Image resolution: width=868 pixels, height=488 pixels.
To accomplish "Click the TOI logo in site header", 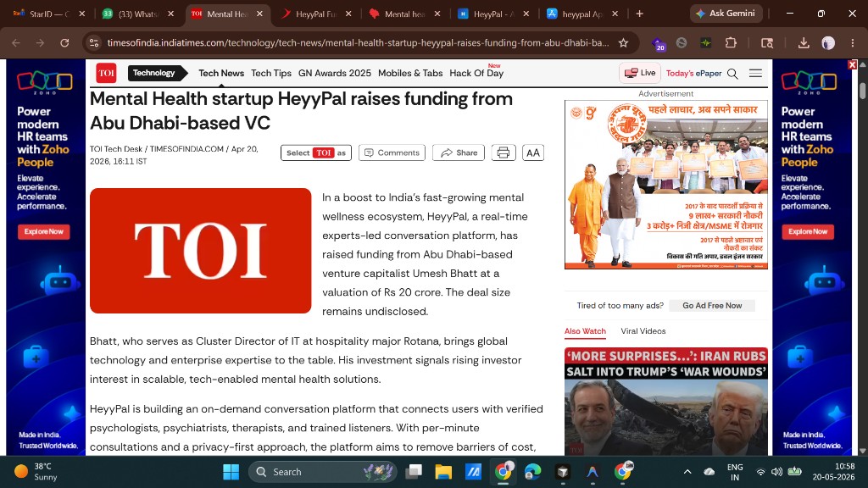I will click(106, 73).
